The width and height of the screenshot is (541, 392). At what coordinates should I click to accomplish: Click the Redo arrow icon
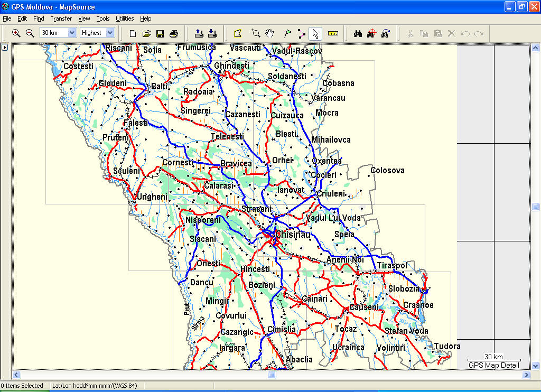[x=479, y=33]
